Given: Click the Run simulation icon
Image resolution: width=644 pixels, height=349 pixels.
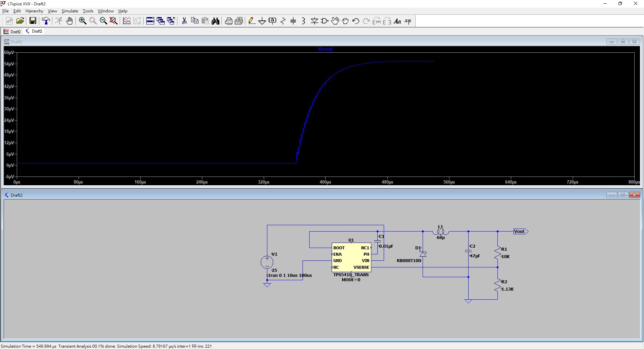Looking at the screenshot, I should pos(59,21).
